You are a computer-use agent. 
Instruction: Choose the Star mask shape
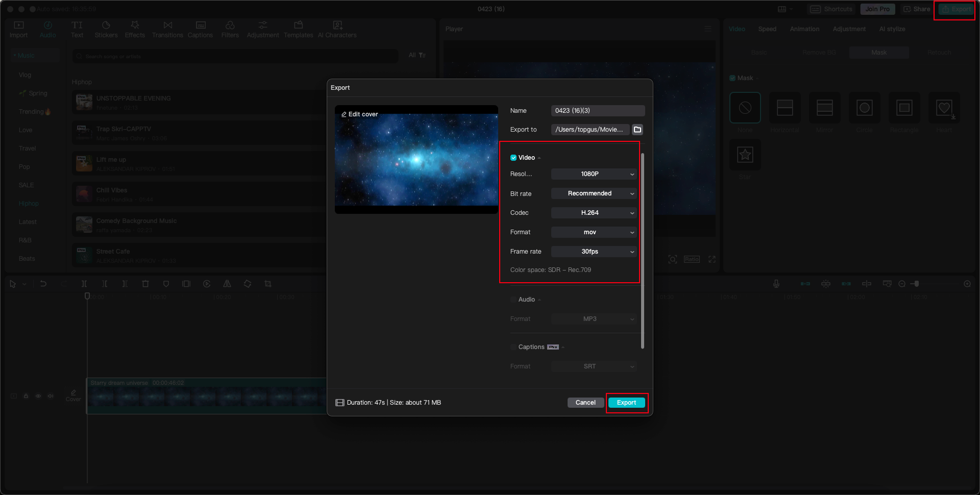coord(745,155)
